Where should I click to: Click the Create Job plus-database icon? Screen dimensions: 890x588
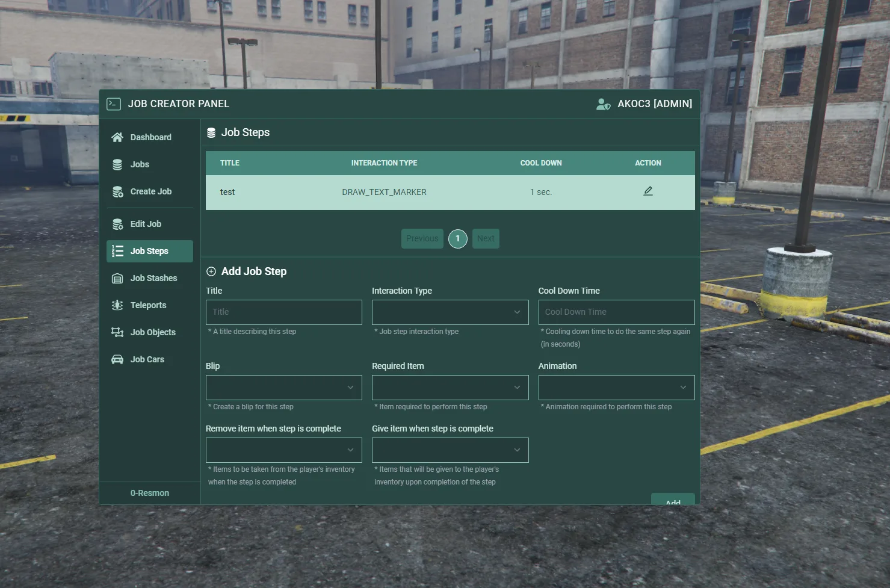click(118, 191)
